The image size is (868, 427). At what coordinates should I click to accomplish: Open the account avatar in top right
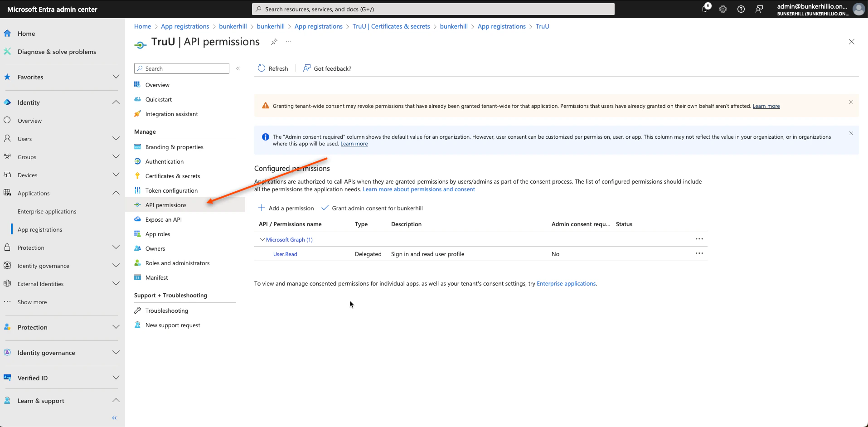(858, 9)
